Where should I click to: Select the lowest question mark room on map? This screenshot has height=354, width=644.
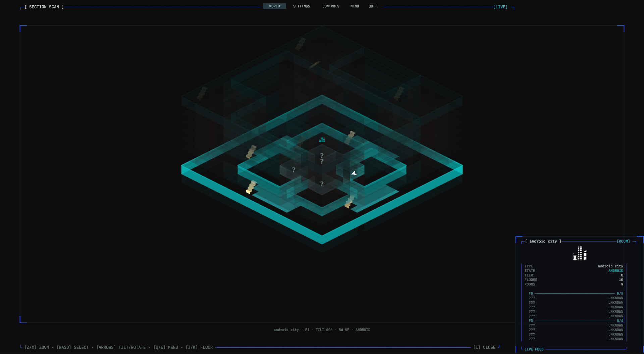(322, 184)
